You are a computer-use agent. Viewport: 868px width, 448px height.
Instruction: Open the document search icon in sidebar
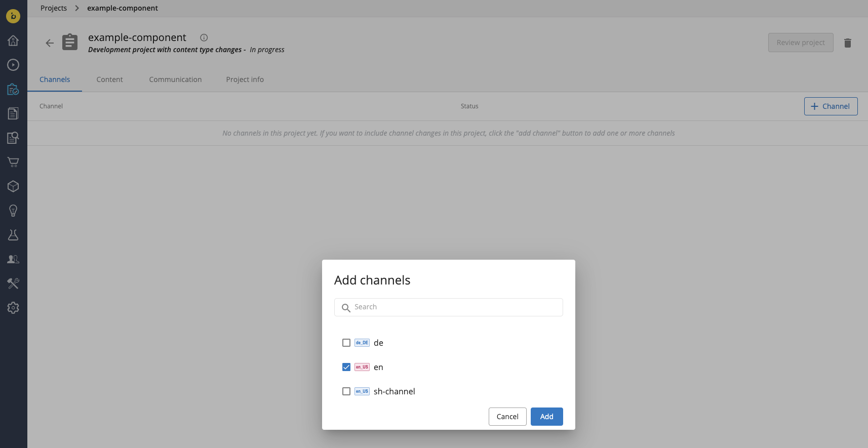coord(13,138)
